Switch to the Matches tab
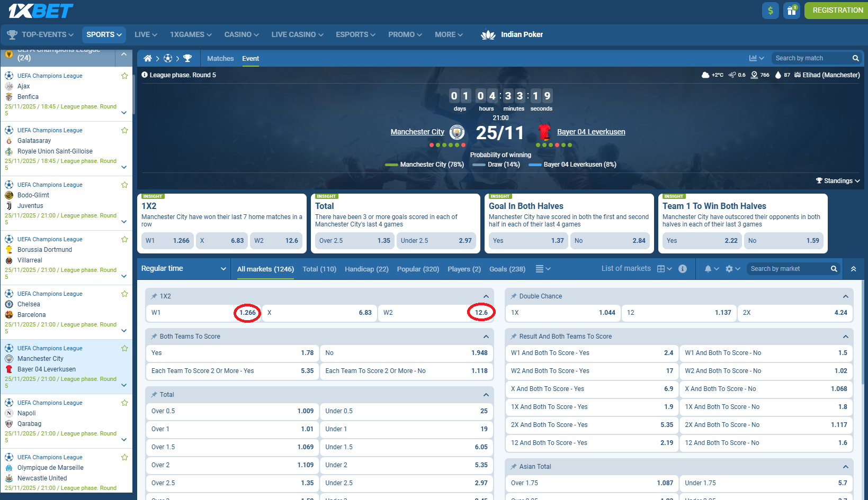Image resolution: width=868 pixels, height=500 pixels. coord(220,59)
